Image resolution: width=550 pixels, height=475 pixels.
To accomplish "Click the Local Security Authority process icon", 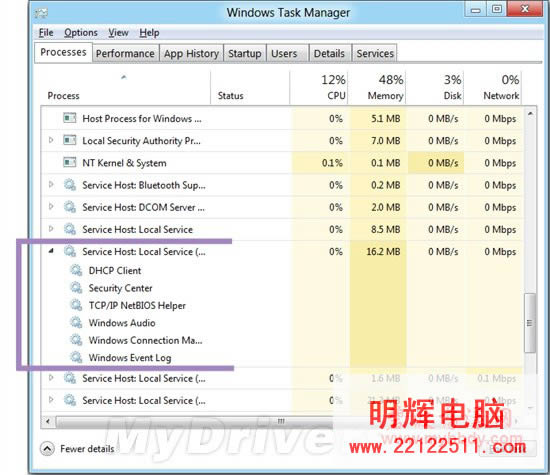I will point(69,140).
